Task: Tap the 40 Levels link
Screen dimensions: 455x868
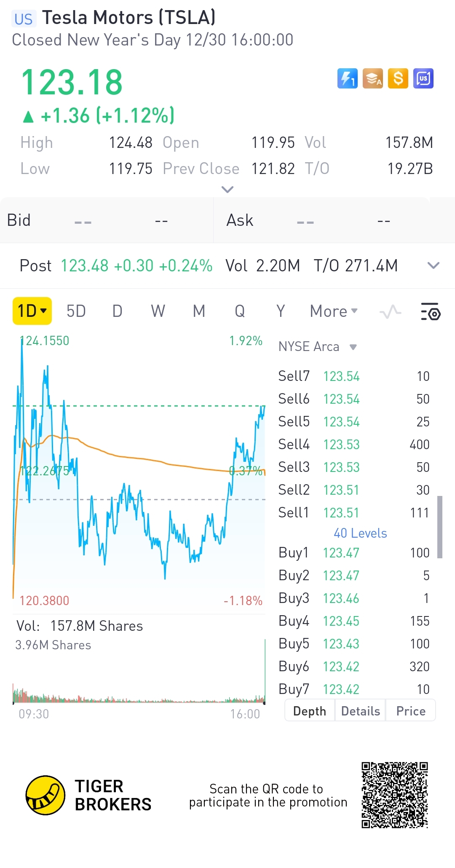Action: click(360, 533)
